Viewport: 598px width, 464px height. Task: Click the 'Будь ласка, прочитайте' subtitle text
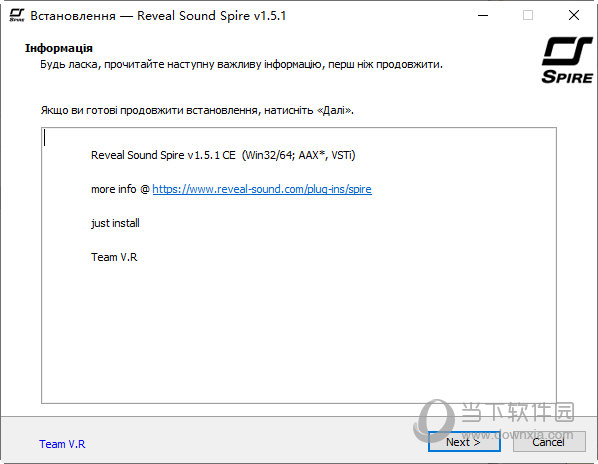point(241,64)
